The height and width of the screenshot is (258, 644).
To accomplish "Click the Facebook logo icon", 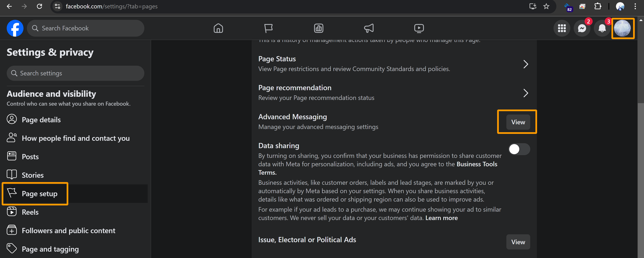I will click(x=15, y=28).
